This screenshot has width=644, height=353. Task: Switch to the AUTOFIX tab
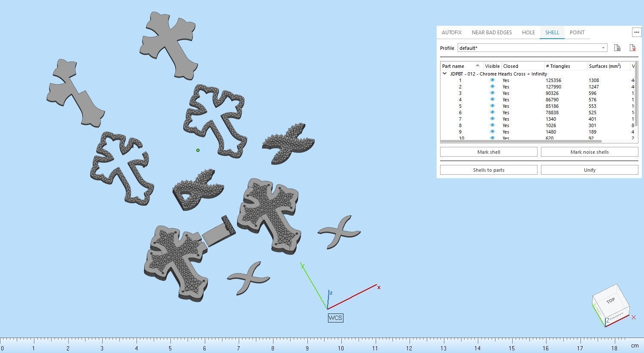pos(452,32)
